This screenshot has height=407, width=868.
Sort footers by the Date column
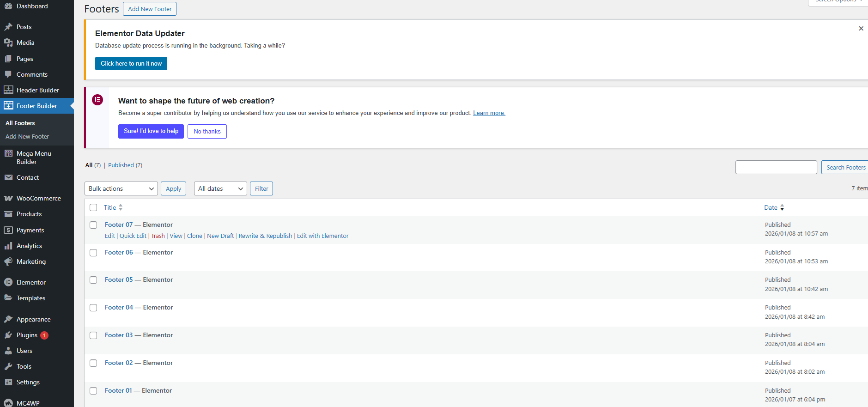(771, 207)
